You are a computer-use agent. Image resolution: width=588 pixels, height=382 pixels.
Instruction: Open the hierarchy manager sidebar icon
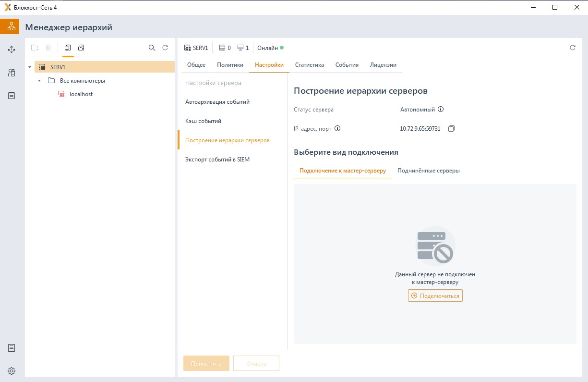[10, 26]
